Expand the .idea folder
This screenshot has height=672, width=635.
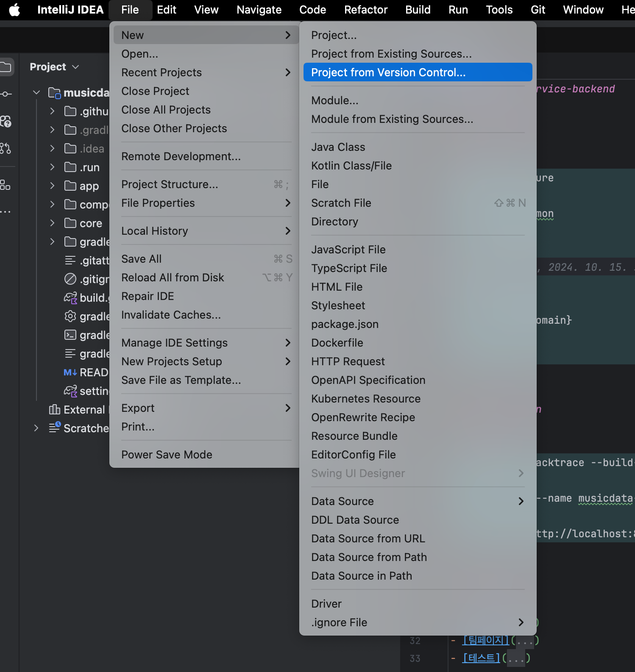tap(52, 148)
